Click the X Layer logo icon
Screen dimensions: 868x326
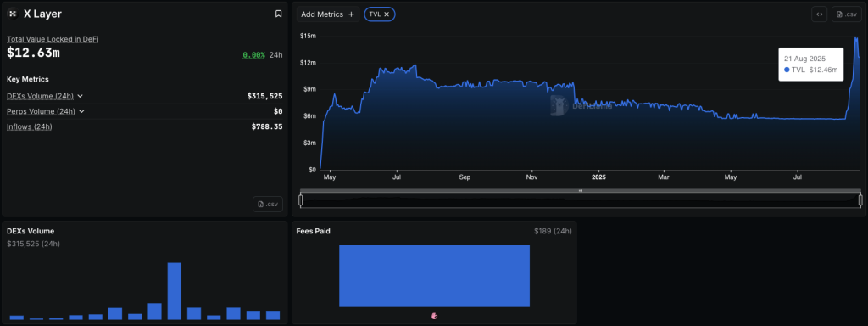click(13, 14)
